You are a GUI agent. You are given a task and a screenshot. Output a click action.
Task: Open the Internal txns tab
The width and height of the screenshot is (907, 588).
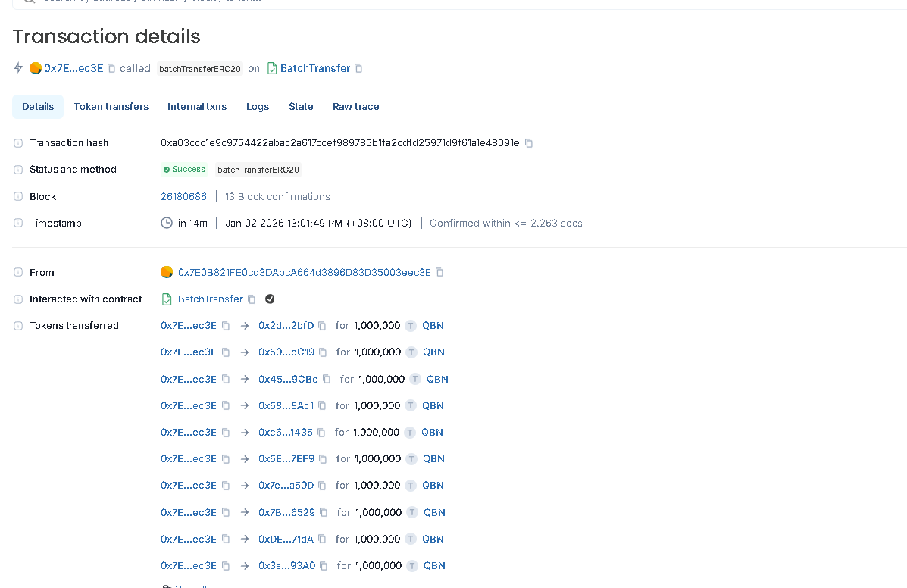(197, 106)
